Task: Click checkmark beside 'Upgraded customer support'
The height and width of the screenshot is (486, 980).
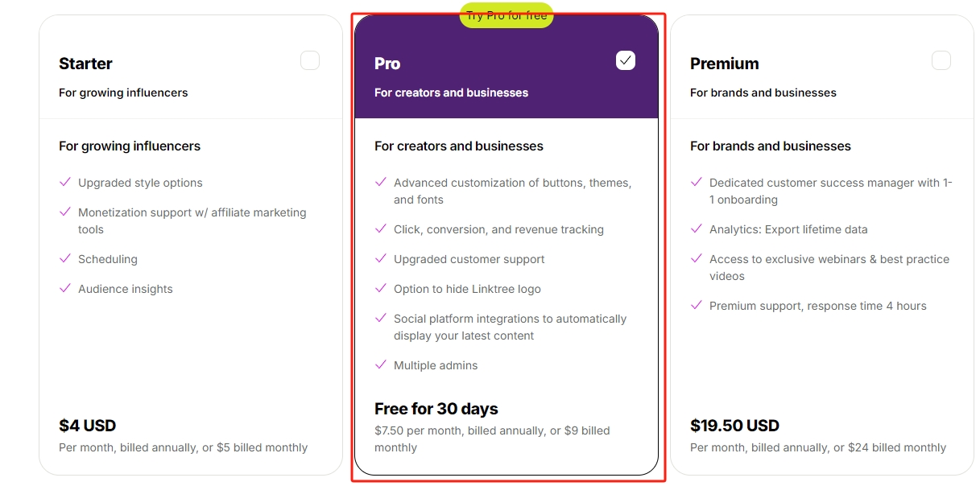Action: point(381,259)
